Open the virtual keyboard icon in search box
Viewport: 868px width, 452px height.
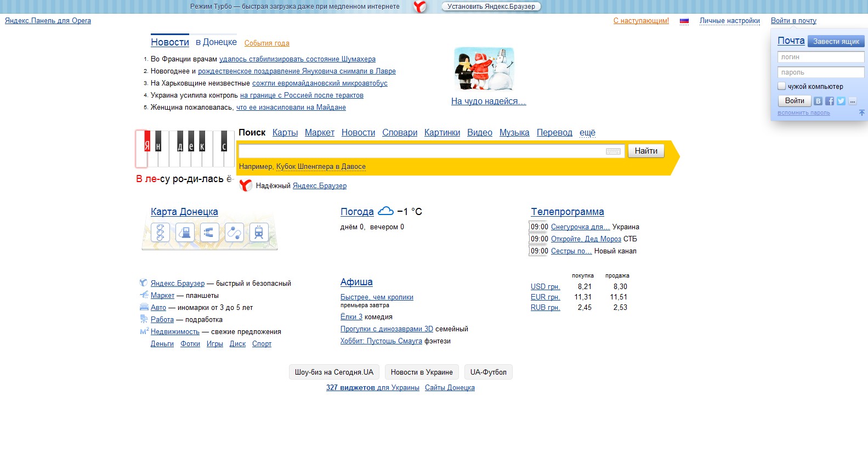pyautogui.click(x=613, y=151)
